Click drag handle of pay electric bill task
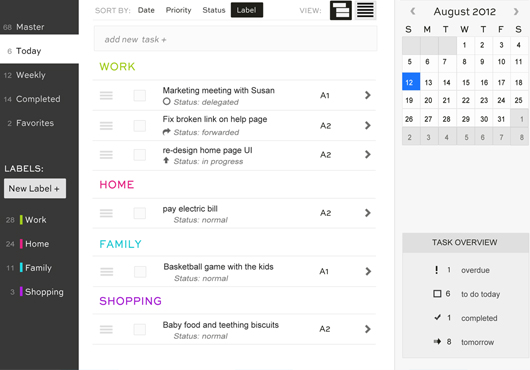The width and height of the screenshot is (530, 370). 106,213
